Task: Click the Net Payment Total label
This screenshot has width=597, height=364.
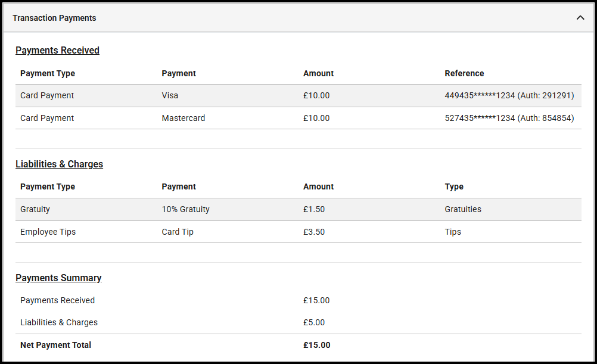Action: coord(55,345)
